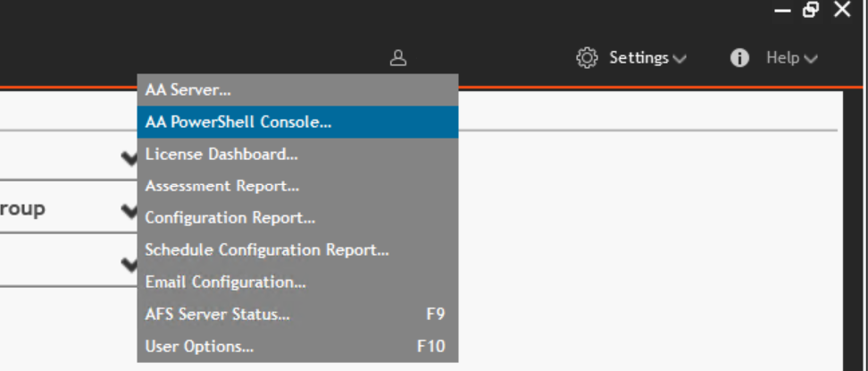868x371 pixels.
Task: Restore down the application window
Action: (x=811, y=10)
